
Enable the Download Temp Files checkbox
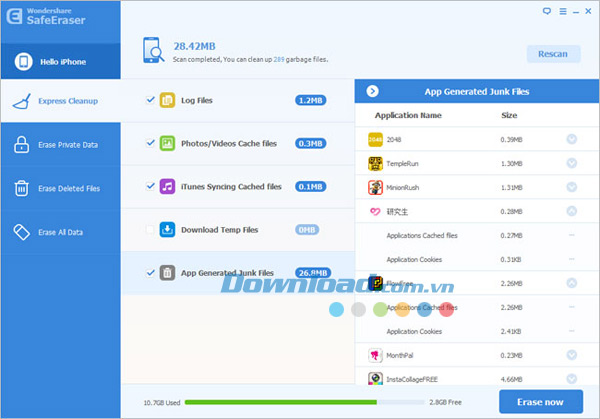tap(150, 230)
